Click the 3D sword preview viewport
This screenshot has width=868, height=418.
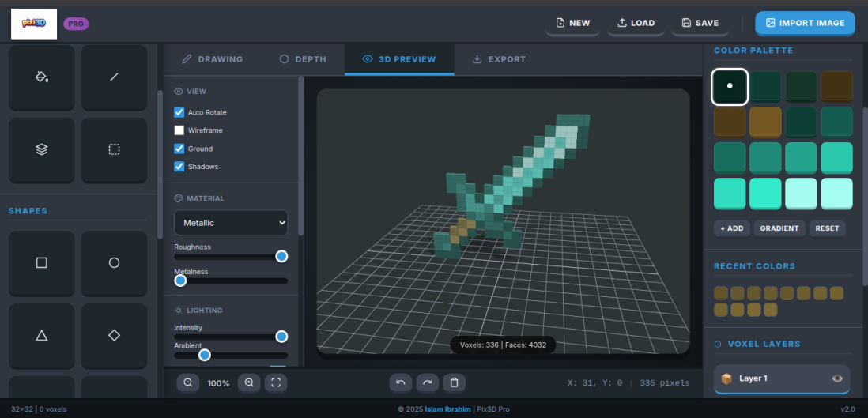click(504, 221)
